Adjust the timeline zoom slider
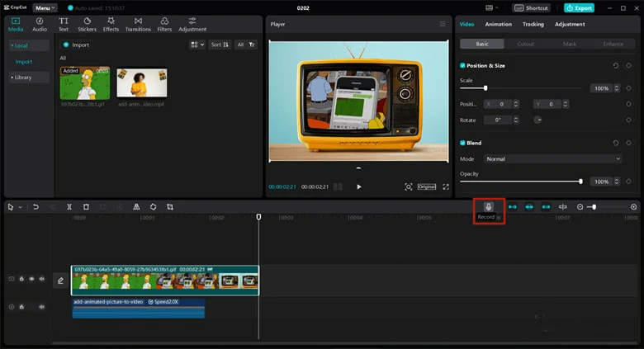The image size is (644, 349). point(594,207)
